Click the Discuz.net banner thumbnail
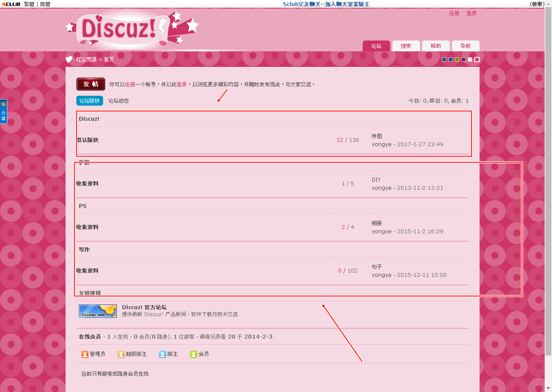This screenshot has width=552, height=392. coord(98,311)
